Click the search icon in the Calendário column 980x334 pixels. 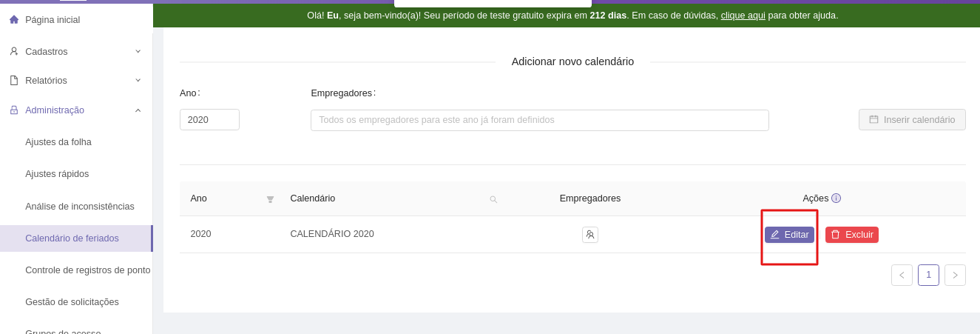(x=493, y=199)
